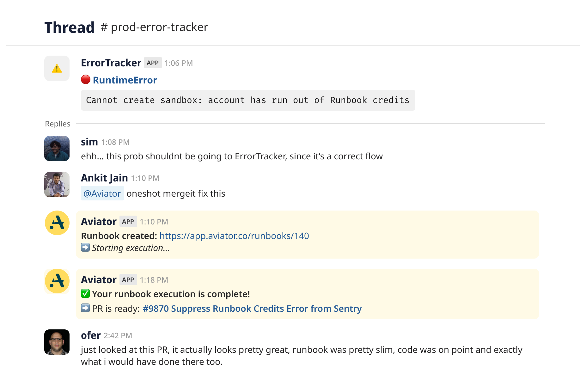Click the Thread header label
Viewport: 586px width, 392px height.
(69, 27)
